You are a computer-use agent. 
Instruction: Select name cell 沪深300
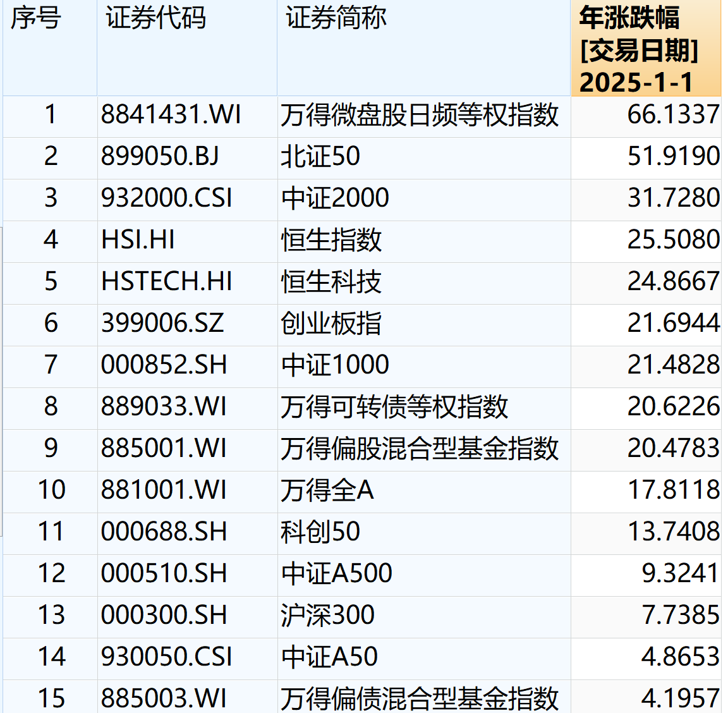[424, 618]
